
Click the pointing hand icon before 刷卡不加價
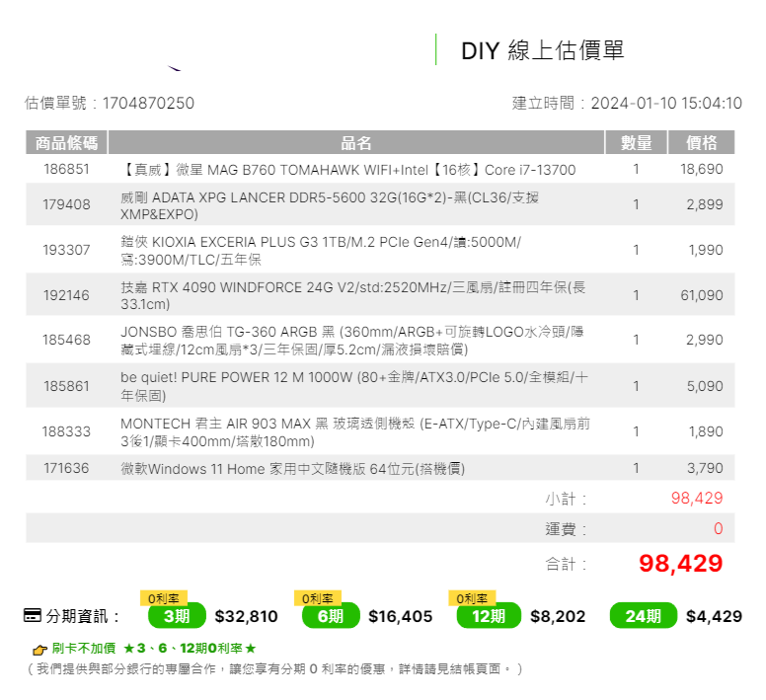[39, 650]
